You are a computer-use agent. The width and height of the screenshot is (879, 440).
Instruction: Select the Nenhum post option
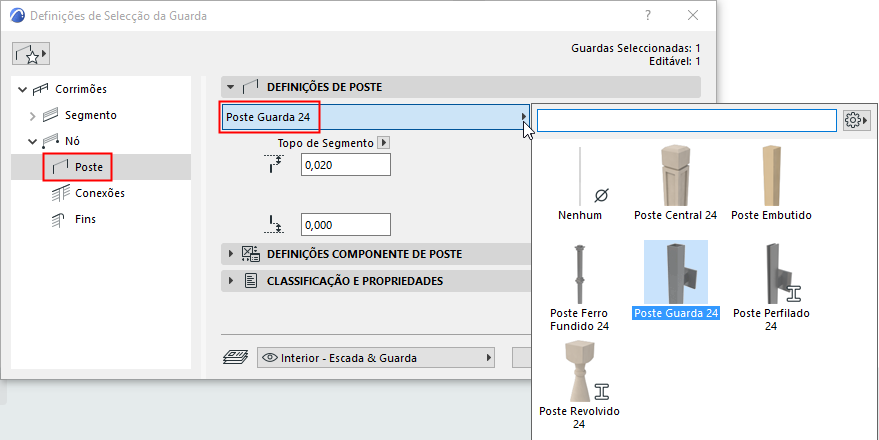click(x=580, y=185)
